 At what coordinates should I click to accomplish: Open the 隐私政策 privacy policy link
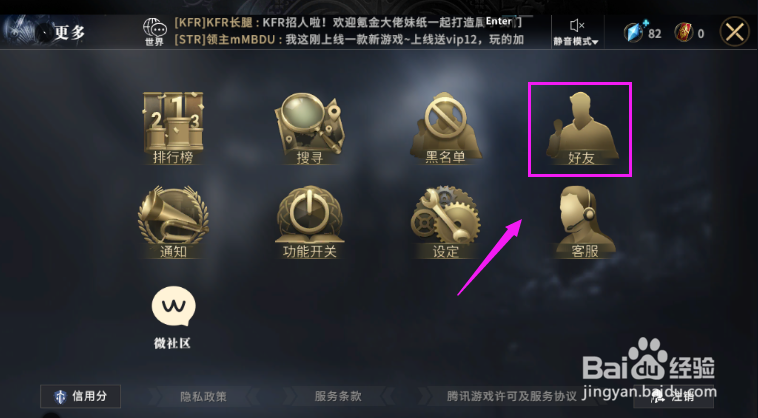(203, 397)
